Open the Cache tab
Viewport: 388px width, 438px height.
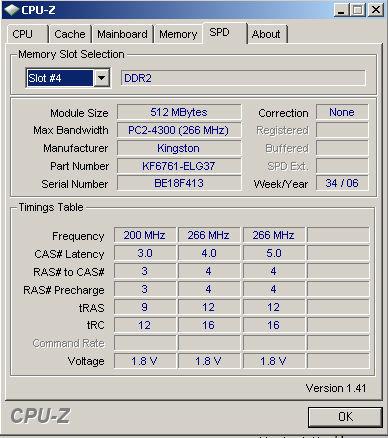[x=70, y=34]
